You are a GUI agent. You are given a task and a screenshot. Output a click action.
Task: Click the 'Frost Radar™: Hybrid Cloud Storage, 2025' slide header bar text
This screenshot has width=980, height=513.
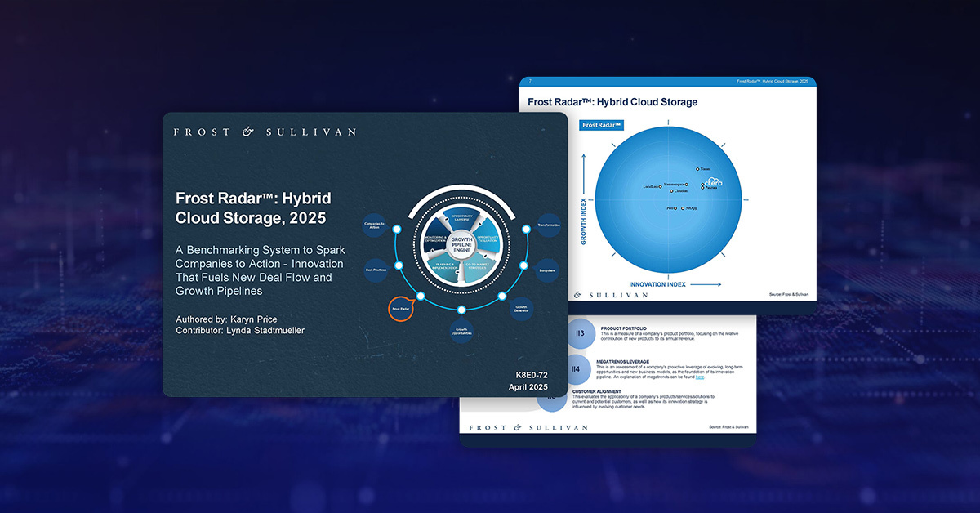click(772, 81)
